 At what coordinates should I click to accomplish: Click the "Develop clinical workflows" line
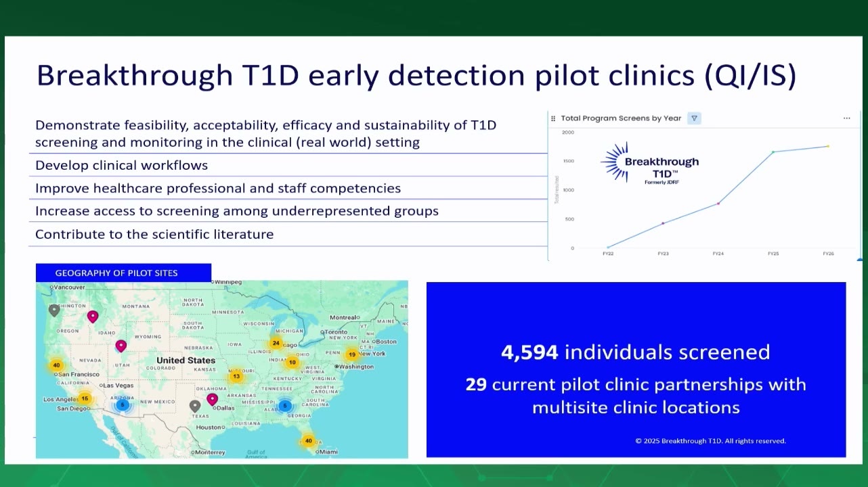pyautogui.click(x=121, y=165)
